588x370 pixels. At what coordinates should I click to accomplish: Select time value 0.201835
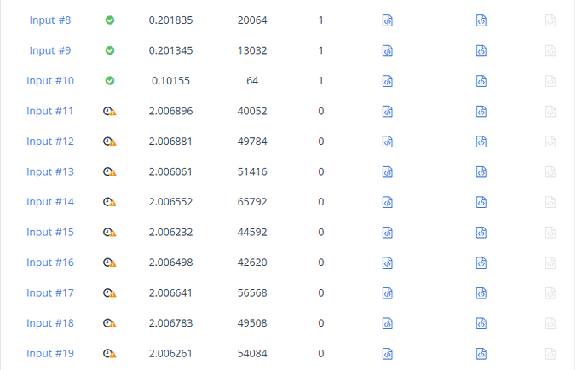[x=170, y=20]
